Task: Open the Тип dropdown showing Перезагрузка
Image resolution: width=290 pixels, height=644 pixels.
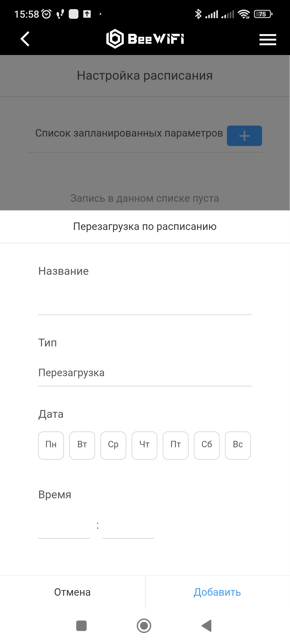Action: tap(145, 373)
